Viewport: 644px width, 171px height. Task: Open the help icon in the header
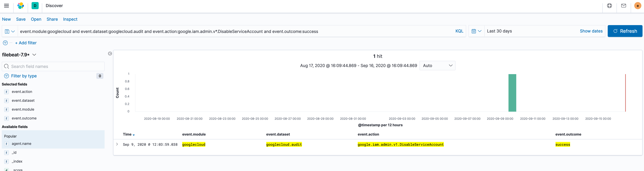click(609, 5)
